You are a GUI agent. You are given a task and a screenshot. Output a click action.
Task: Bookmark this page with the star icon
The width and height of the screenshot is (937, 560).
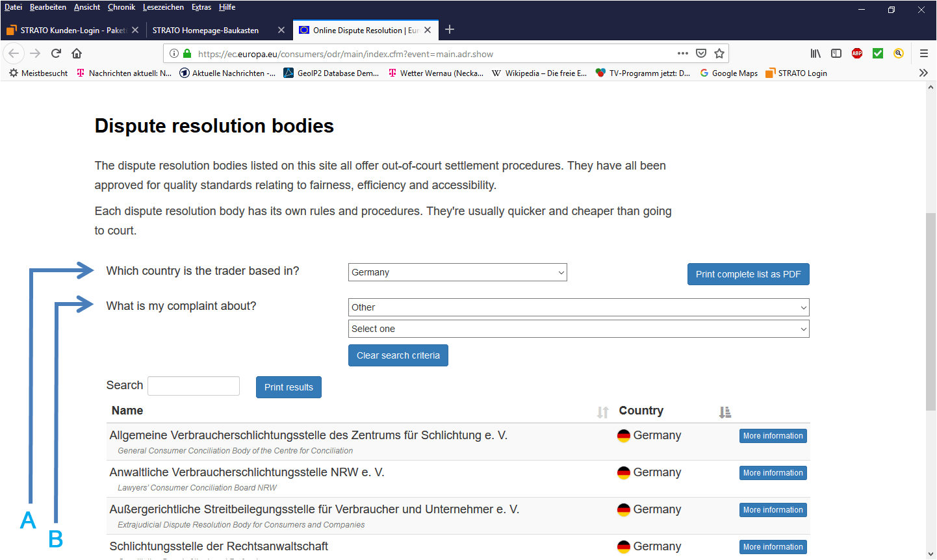coord(719,53)
